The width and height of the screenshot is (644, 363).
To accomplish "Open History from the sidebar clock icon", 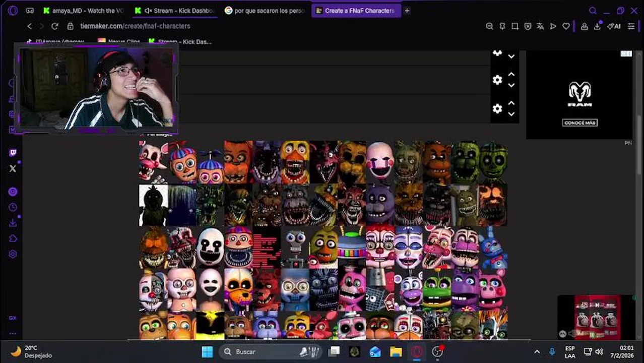I will [x=13, y=207].
